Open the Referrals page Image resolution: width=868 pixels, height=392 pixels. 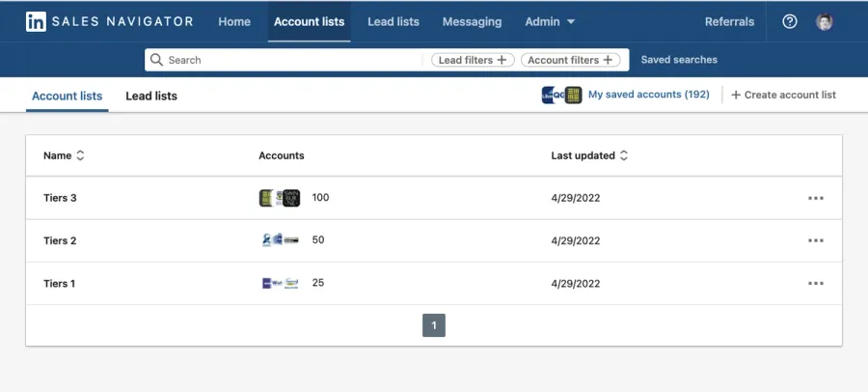[x=729, y=21]
